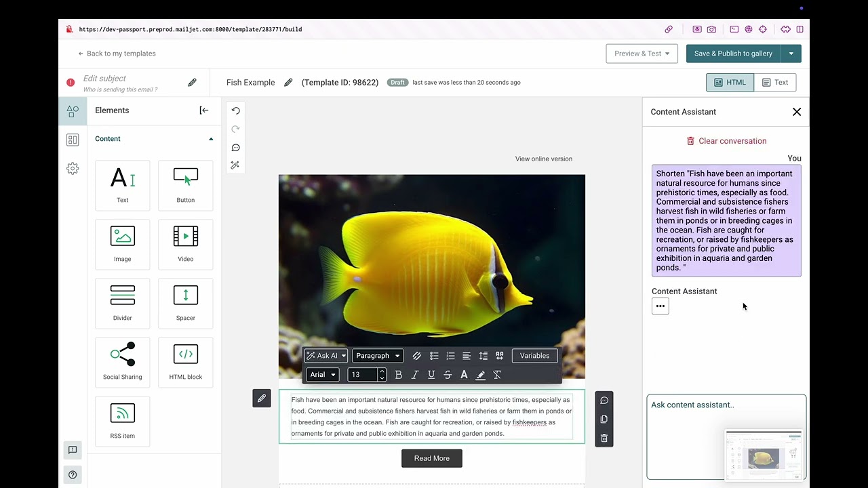Click the View online version link
This screenshot has width=868, height=488.
544,159
